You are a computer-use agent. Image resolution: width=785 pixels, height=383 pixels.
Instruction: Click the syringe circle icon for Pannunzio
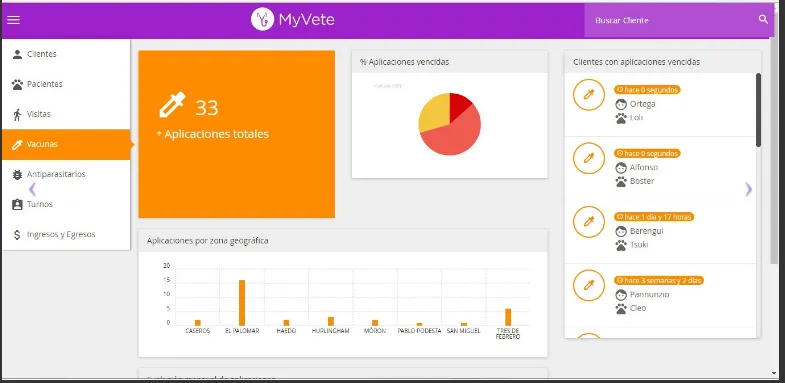pos(589,285)
